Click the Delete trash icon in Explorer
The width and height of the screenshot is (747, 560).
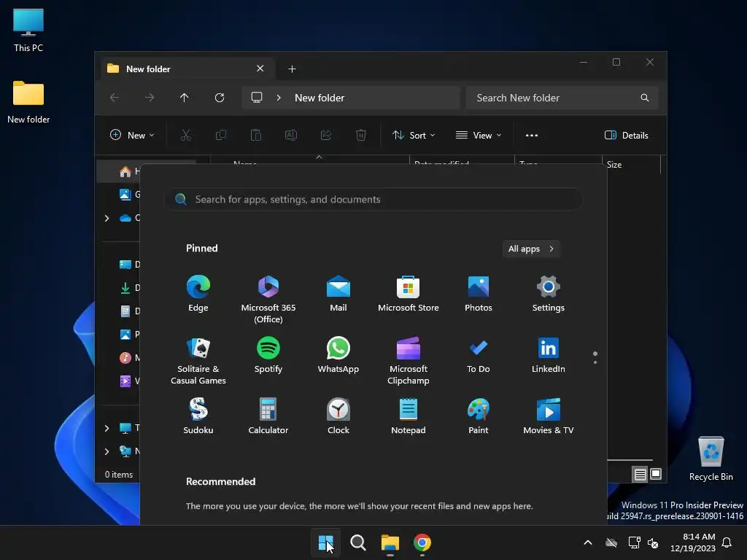361,135
